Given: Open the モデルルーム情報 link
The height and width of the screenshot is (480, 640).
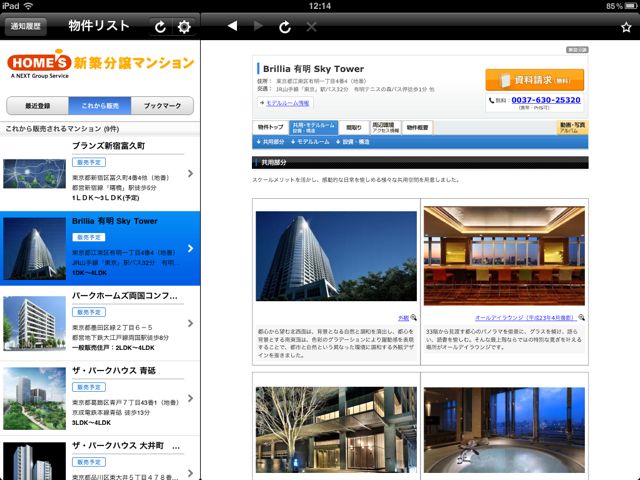Looking at the screenshot, I should (x=287, y=103).
